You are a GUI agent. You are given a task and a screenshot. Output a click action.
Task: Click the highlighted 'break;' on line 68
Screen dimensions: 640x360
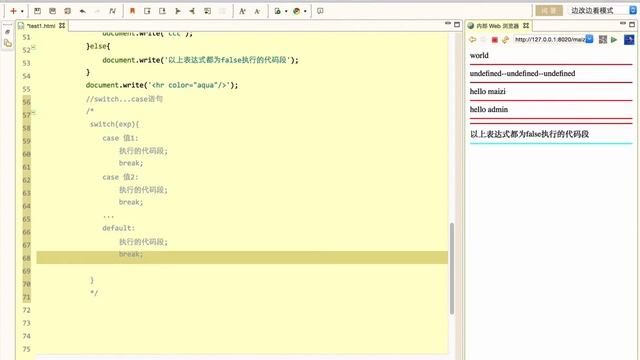click(131, 254)
